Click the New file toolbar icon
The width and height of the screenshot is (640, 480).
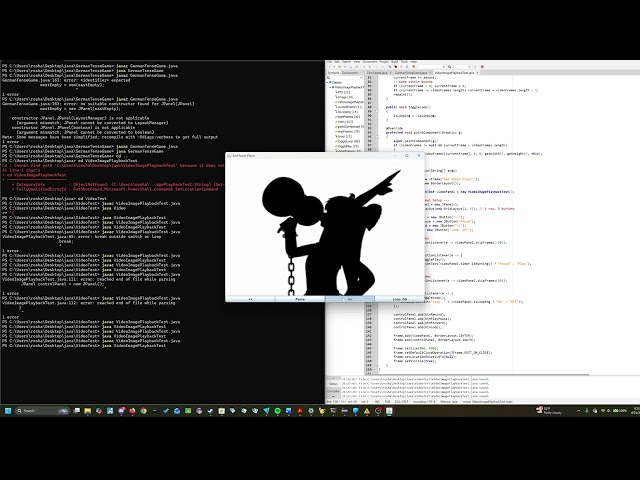pos(329,67)
